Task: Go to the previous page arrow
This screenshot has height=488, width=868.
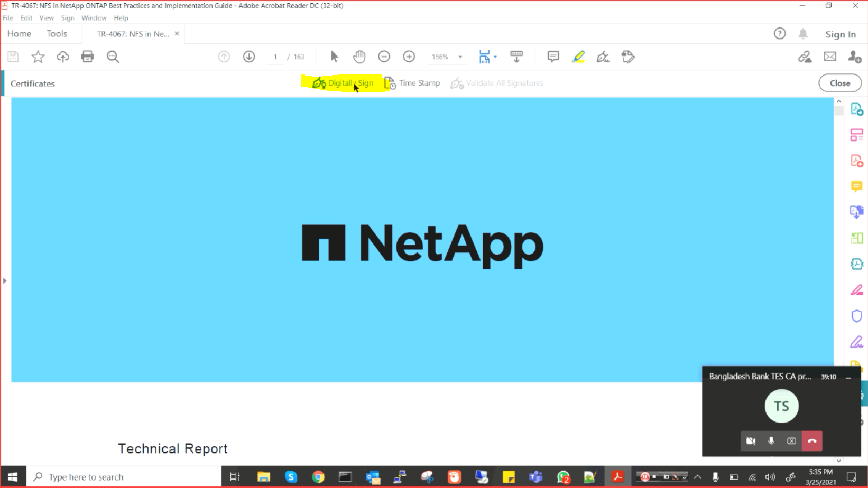Action: click(224, 57)
